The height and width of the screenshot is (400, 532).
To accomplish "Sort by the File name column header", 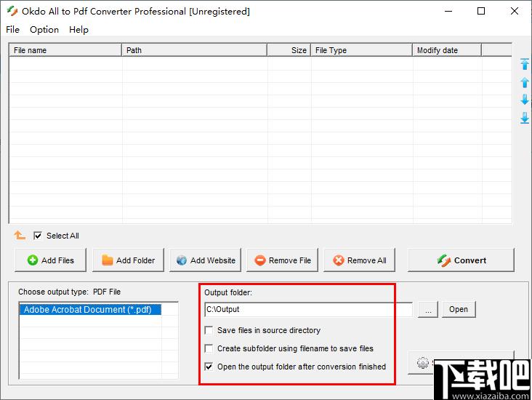I will pyautogui.click(x=65, y=50).
